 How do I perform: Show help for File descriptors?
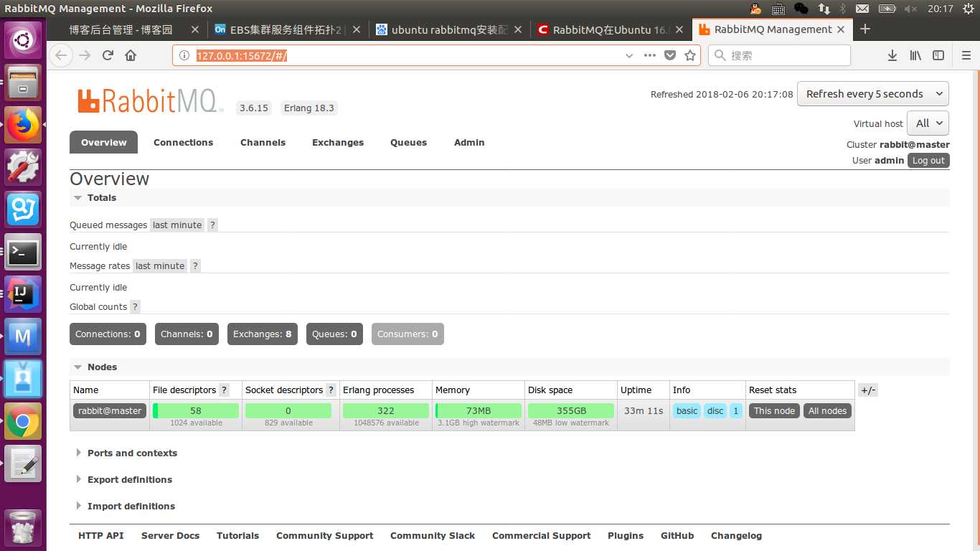tap(224, 390)
